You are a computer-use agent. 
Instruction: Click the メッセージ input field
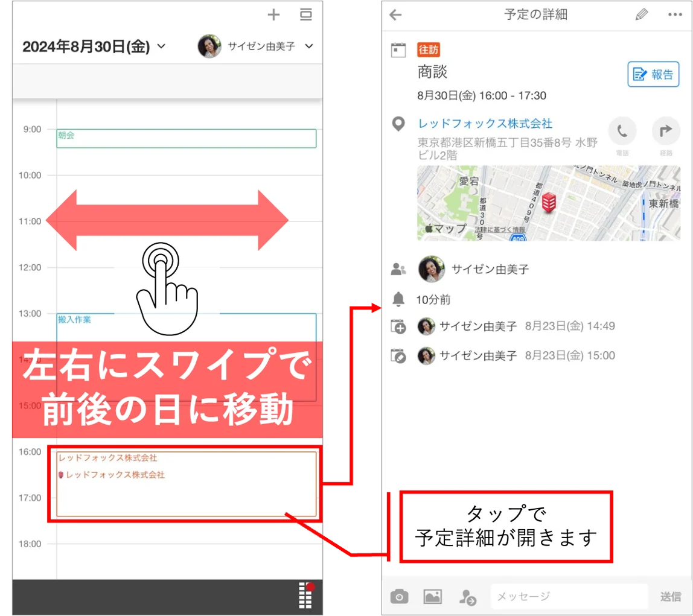click(x=569, y=597)
